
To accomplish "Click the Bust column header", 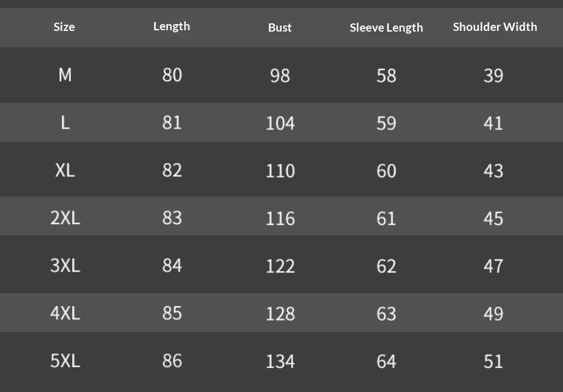I will coord(280,28).
